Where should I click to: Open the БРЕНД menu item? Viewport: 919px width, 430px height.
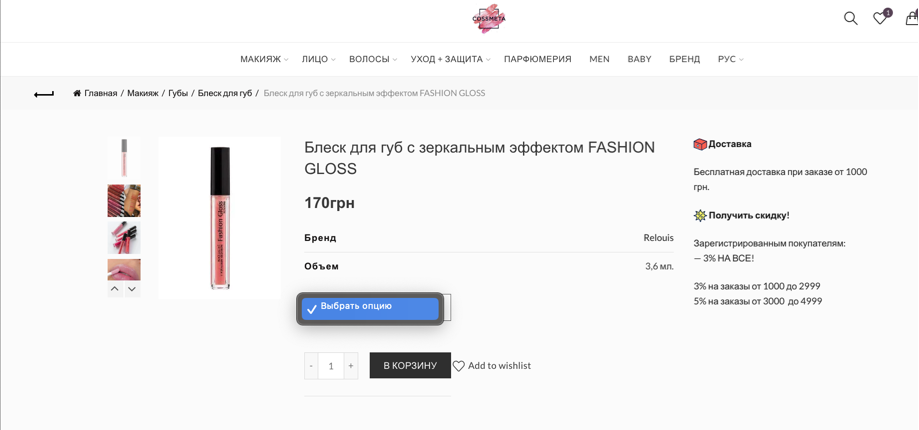pyautogui.click(x=685, y=59)
